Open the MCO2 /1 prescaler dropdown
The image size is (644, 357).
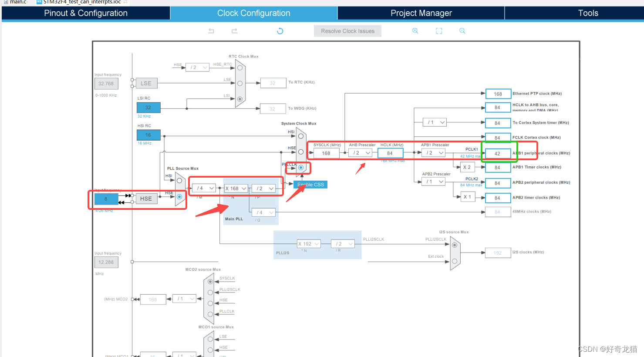coord(185,299)
